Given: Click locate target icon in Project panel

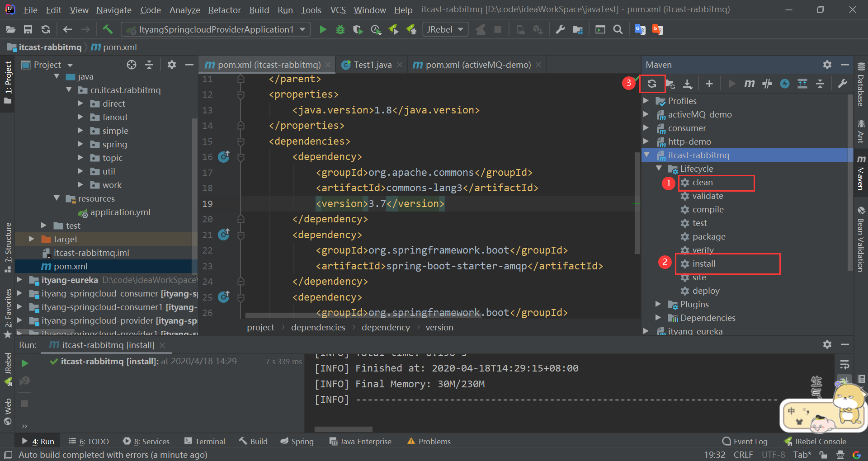Looking at the screenshot, I should pyautogui.click(x=132, y=65).
